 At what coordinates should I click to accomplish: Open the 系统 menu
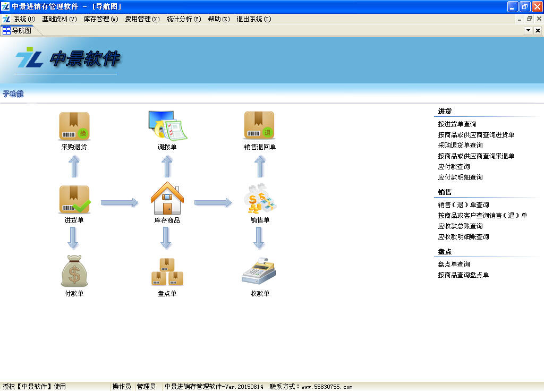pyautogui.click(x=24, y=19)
